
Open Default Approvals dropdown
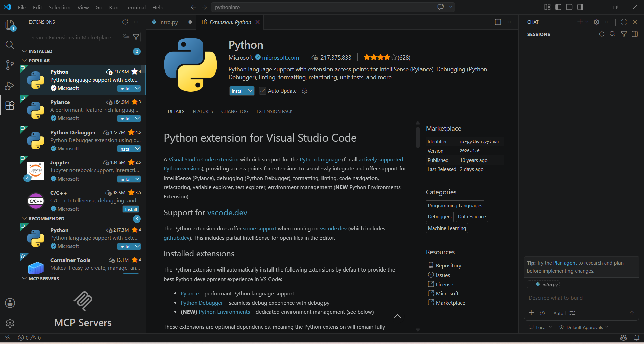click(x=584, y=327)
